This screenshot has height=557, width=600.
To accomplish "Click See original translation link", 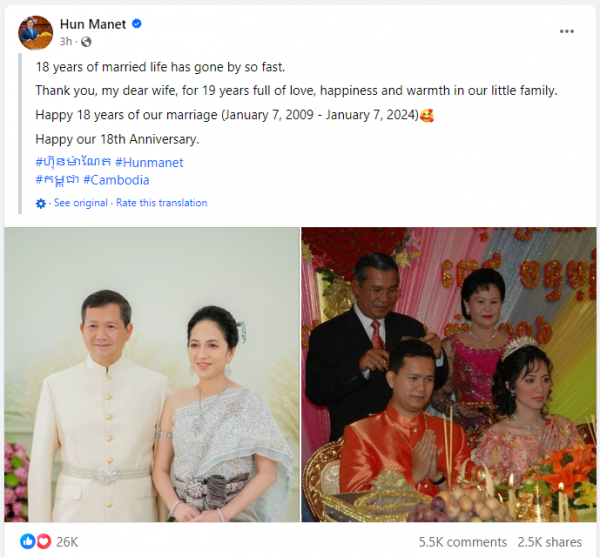I will click(x=81, y=203).
